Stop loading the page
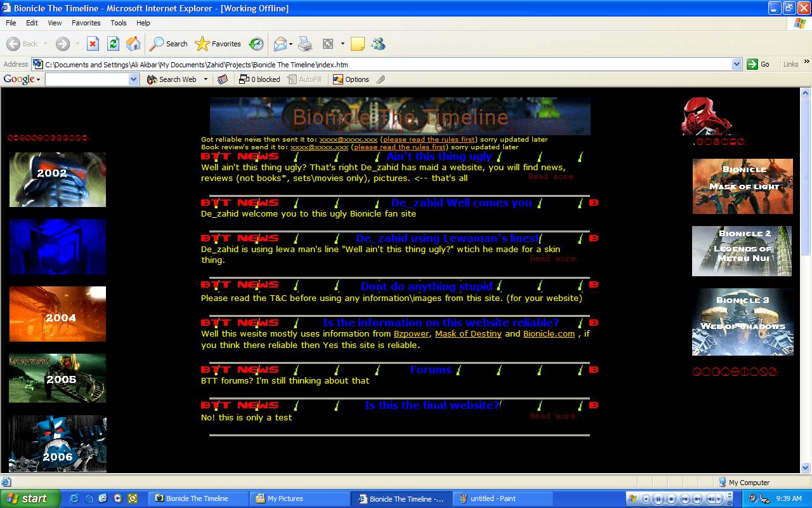Viewport: 812px width, 508px height. (x=93, y=44)
